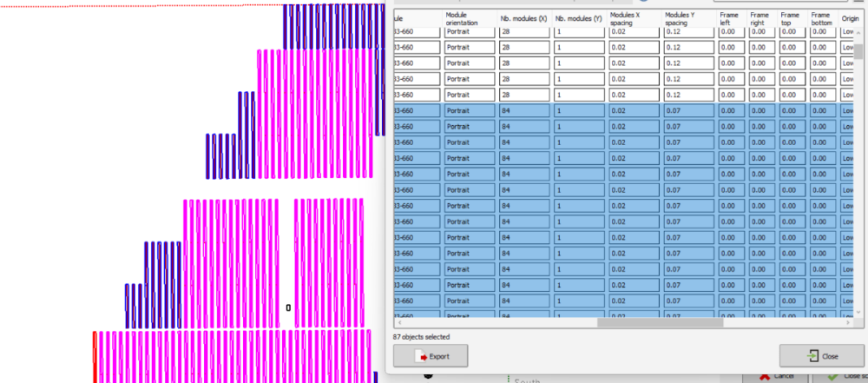Open Portrait orientation dropdown in first highlighted row
The height and width of the screenshot is (383, 868).
[470, 110]
